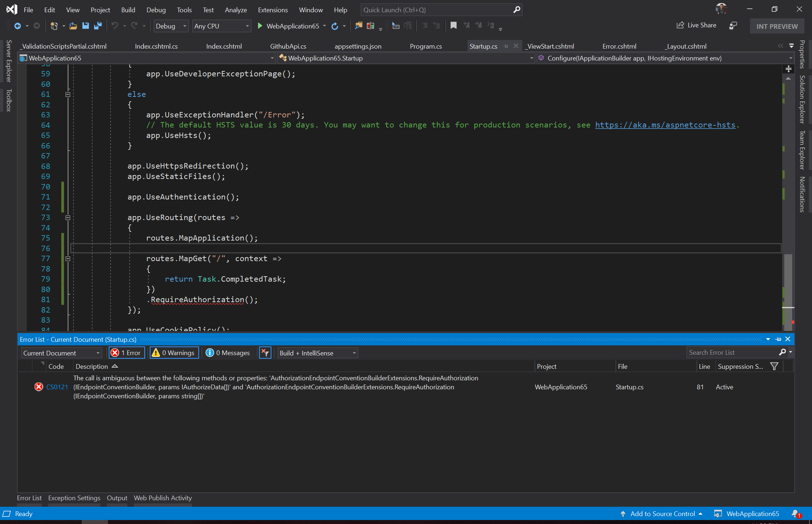Start debugging WebApplication65 with the green play icon
This screenshot has height=524, width=812.
pos(260,26)
